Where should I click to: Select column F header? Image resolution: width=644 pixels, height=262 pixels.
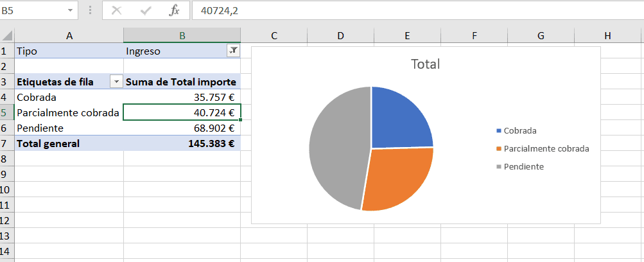tap(474, 36)
